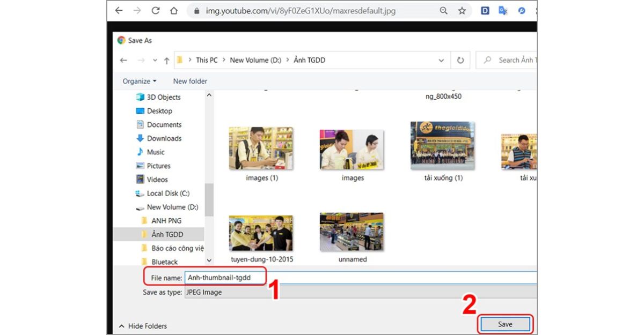Open the ANH PNG folder in tree
Viewport: 644px width, 335px height.
click(x=166, y=221)
